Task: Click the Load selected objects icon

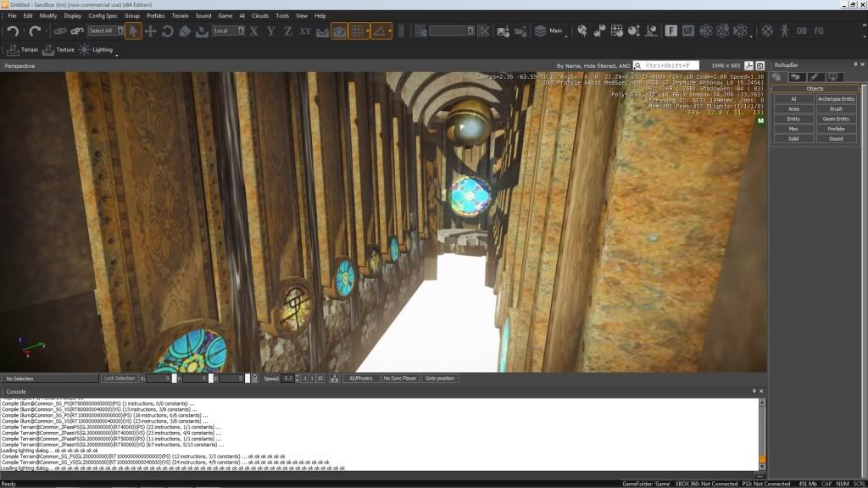Action: point(520,31)
